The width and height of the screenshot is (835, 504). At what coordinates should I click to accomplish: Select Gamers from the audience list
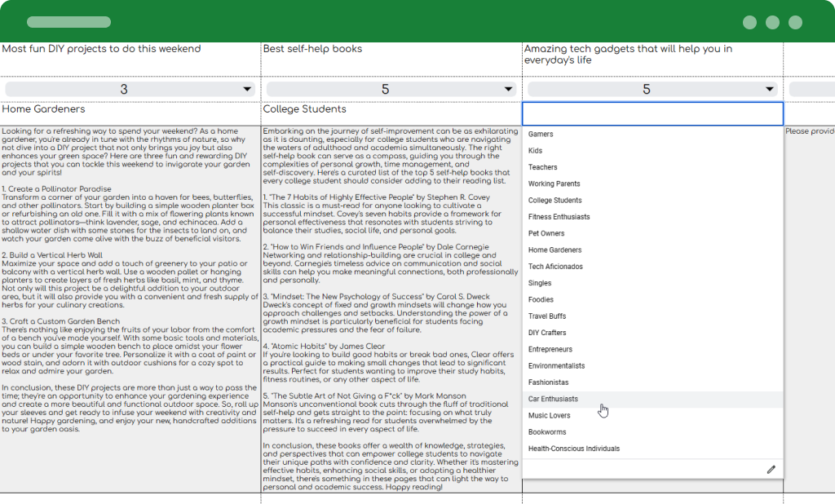click(x=541, y=134)
